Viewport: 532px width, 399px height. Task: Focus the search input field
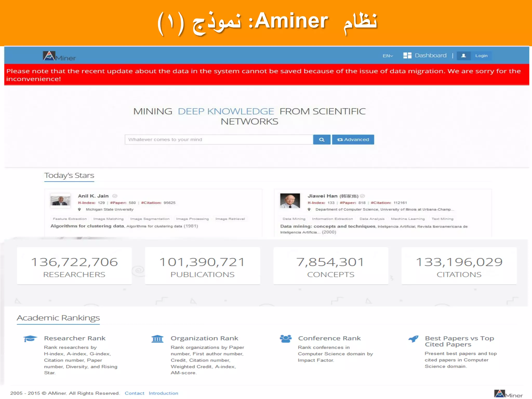click(219, 139)
